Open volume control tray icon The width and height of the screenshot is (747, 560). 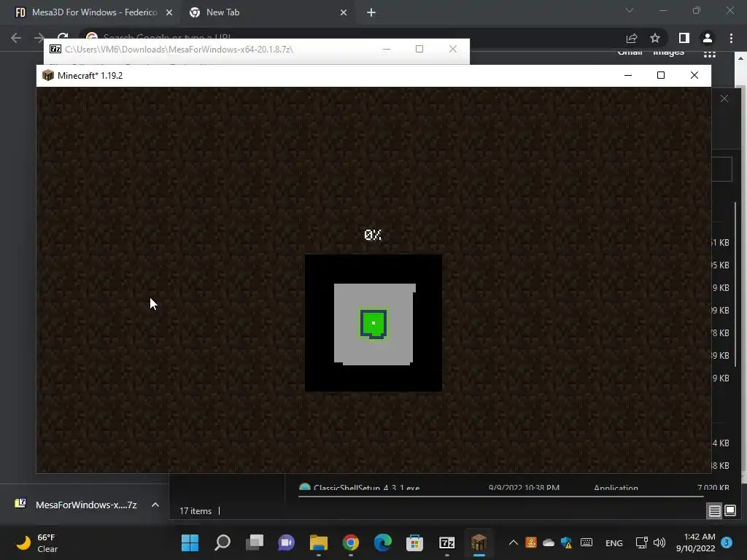[x=659, y=542]
